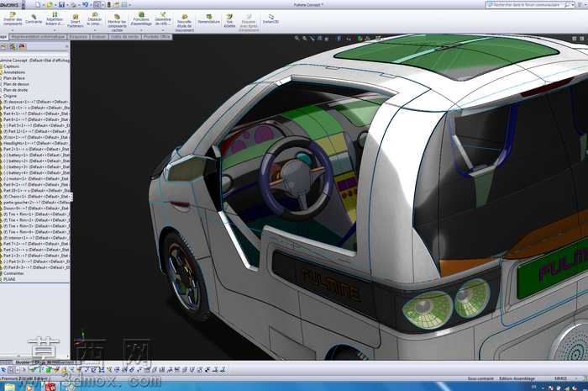Switch to the Evaluer tab
The width and height of the screenshot is (588, 391).
pyautogui.click(x=99, y=37)
